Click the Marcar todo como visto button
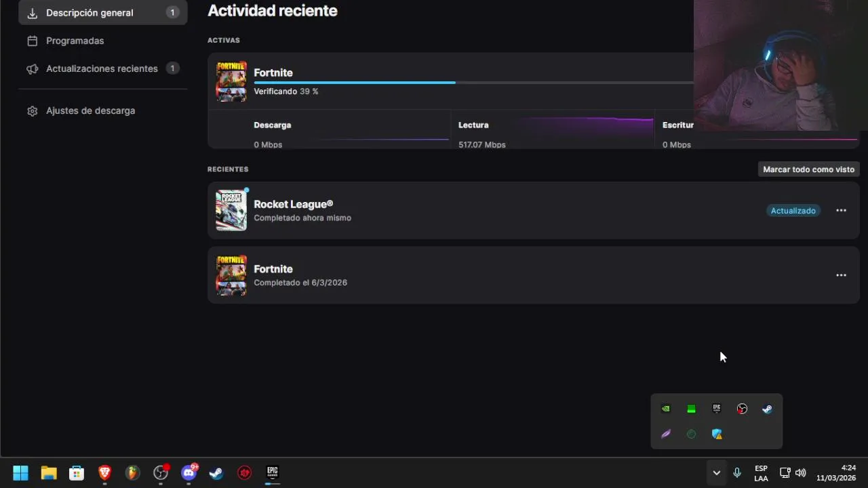868x488 pixels. point(808,169)
